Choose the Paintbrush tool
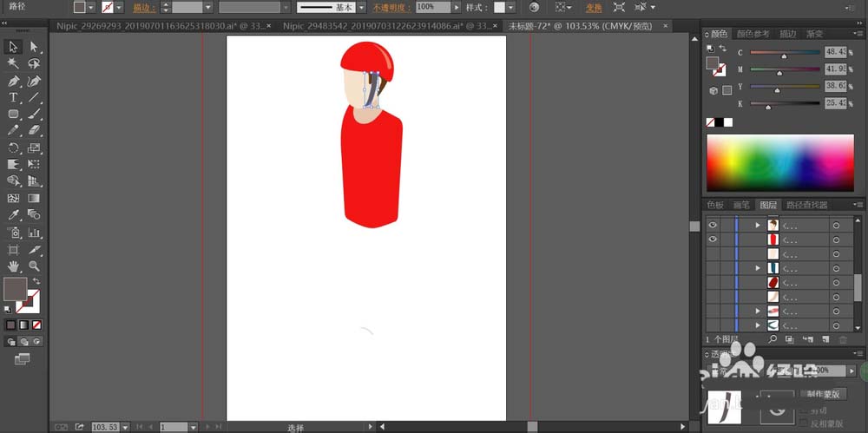Image resolution: width=868 pixels, height=433 pixels. [x=35, y=114]
